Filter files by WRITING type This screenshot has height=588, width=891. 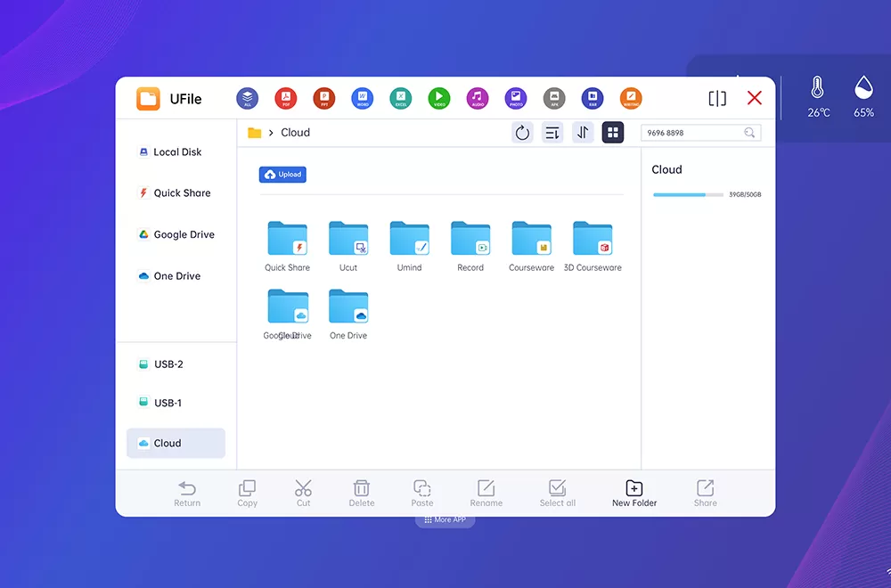[631, 98]
